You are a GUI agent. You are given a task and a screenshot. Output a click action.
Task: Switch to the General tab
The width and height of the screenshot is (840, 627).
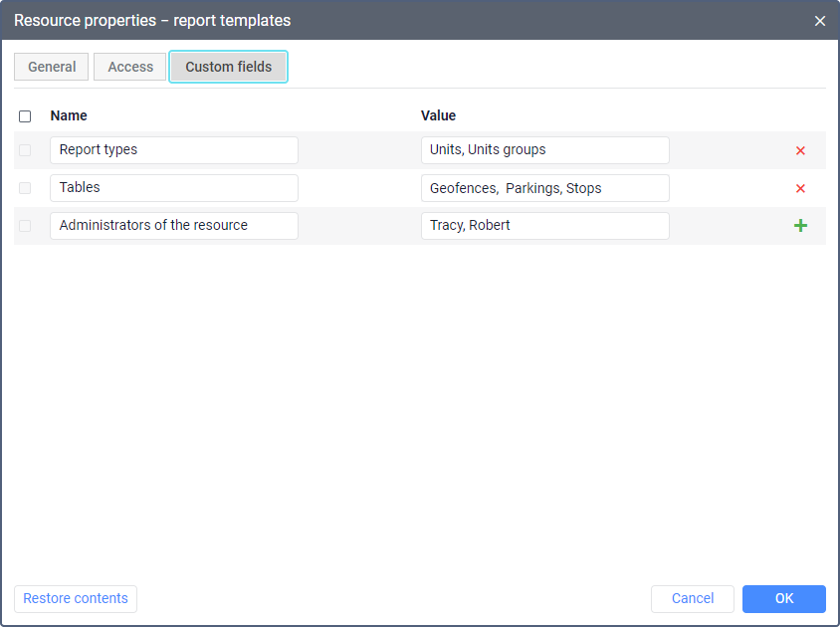52,67
